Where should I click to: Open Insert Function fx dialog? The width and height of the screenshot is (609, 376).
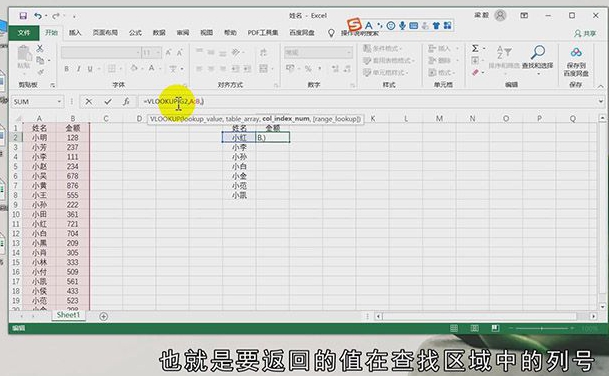click(x=126, y=101)
